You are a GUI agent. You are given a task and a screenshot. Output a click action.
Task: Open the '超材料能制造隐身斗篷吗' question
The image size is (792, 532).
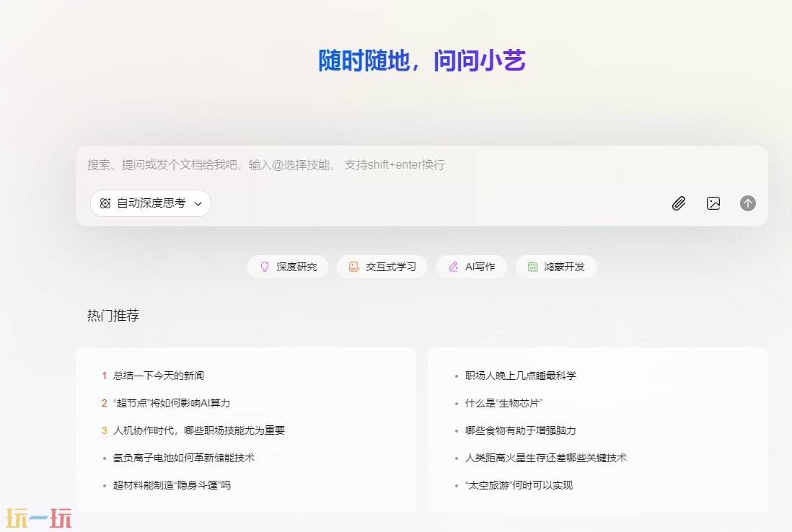[172, 485]
